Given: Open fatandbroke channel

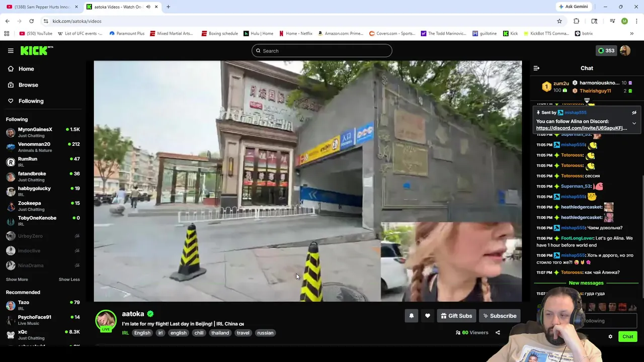Looking at the screenshot, I should pyautogui.click(x=43, y=176).
